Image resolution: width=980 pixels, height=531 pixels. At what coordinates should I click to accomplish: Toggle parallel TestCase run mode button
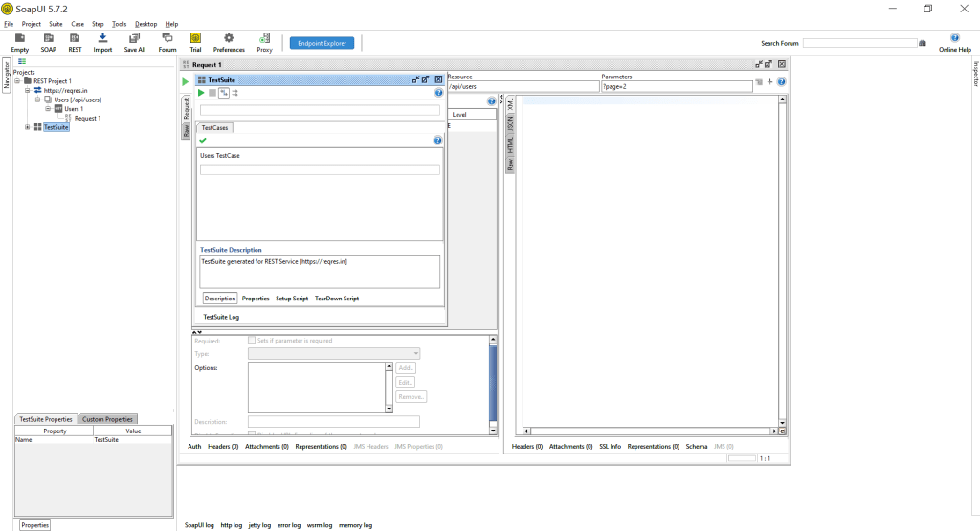click(x=234, y=93)
